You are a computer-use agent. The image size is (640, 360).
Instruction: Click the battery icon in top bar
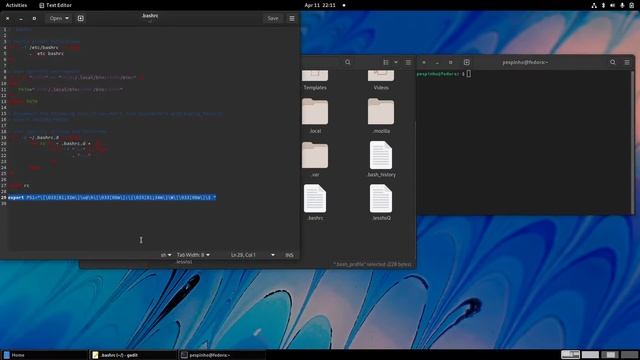point(631,5)
